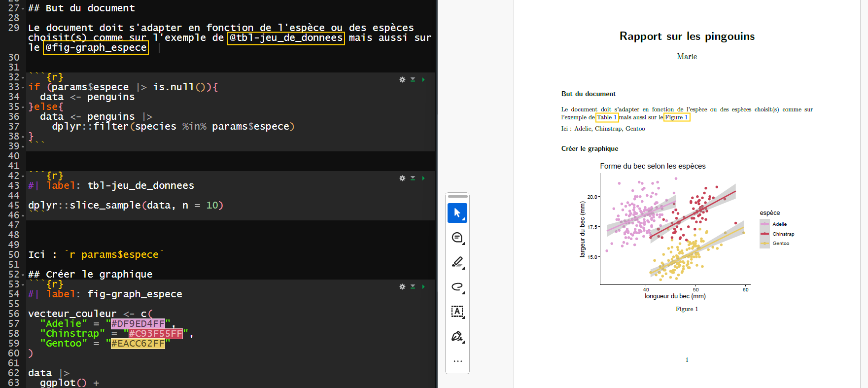Open the comment tool in PDF toolbar
This screenshot has width=868, height=388.
coord(457,238)
